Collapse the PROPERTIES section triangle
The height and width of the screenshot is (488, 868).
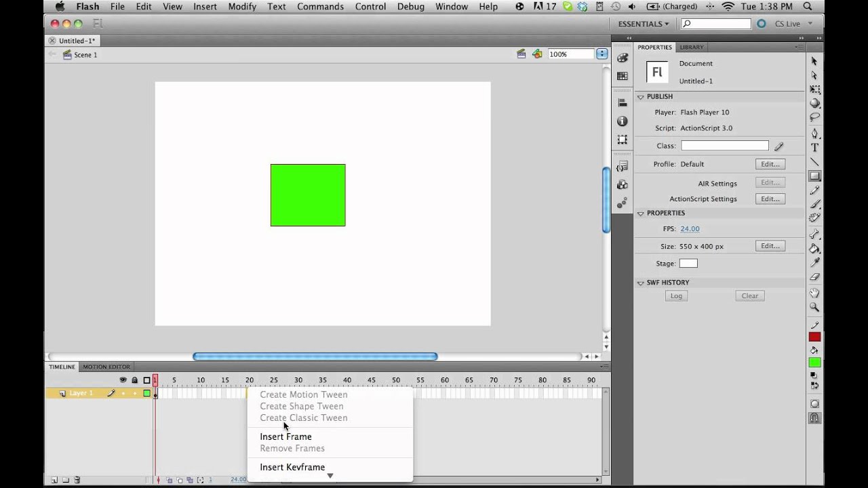click(640, 213)
